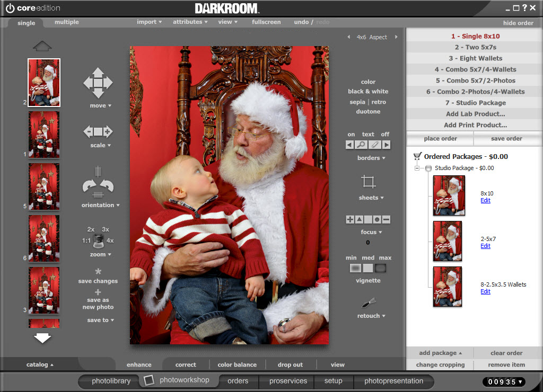Click the magnifier icon under borders

362,144
